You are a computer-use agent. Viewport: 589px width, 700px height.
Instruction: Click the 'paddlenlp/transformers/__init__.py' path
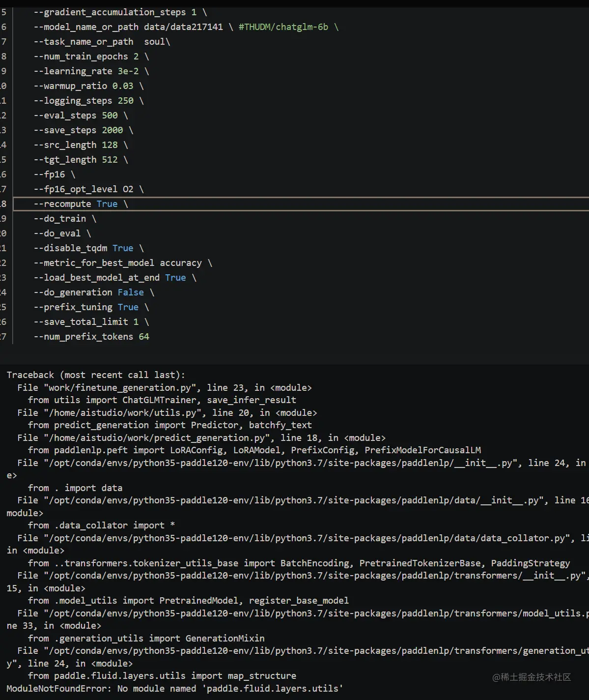(x=315, y=575)
